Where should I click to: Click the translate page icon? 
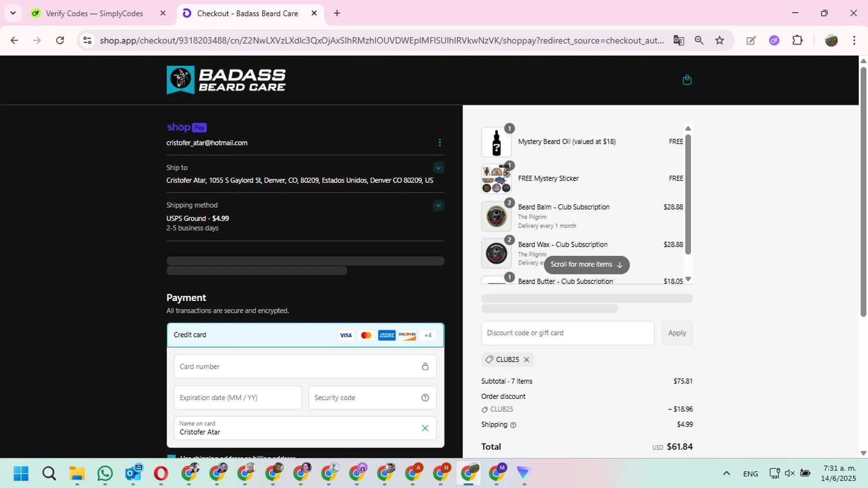(x=679, y=41)
